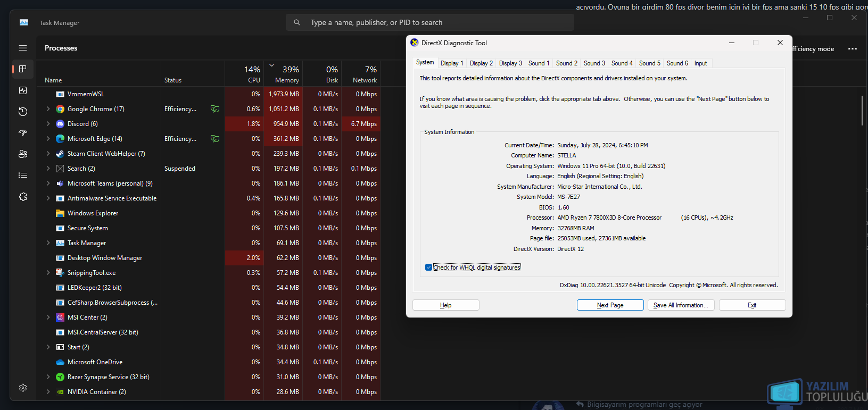Image resolution: width=868 pixels, height=410 pixels.
Task: Select the Secure System process row
Action: 208,228
